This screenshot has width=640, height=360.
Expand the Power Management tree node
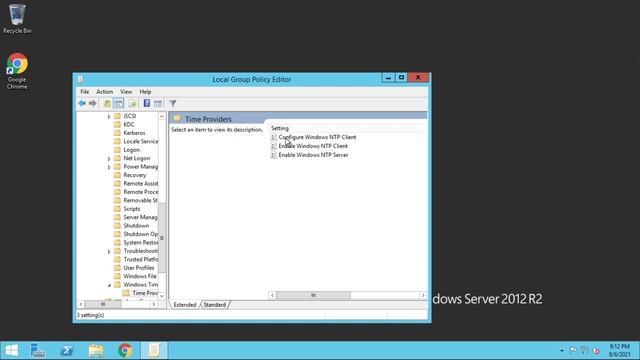(109, 167)
